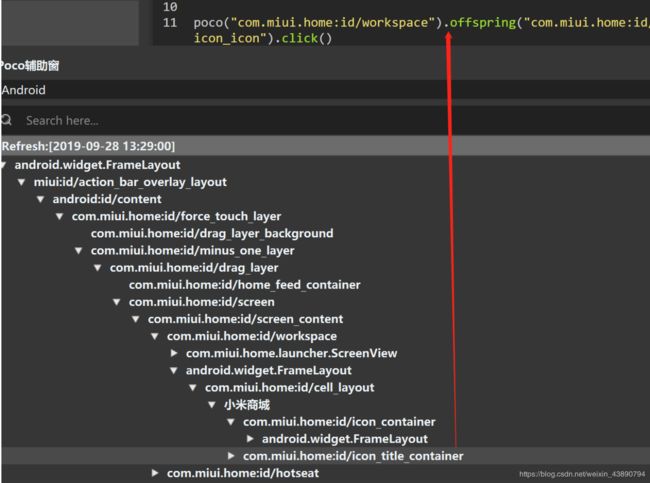The image size is (650, 483).
Task: Click the Poco辅助窗 panel title
Action: click(x=30, y=66)
